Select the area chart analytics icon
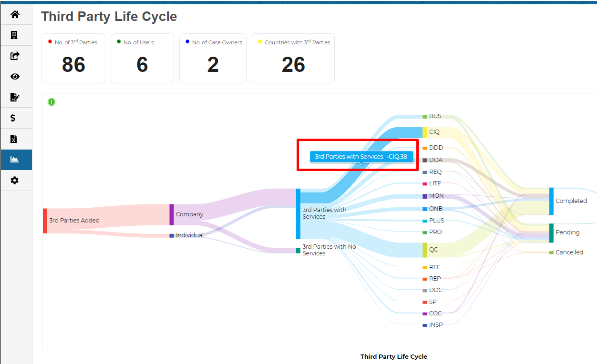Image resolution: width=598 pixels, height=364 pixels. (15, 160)
